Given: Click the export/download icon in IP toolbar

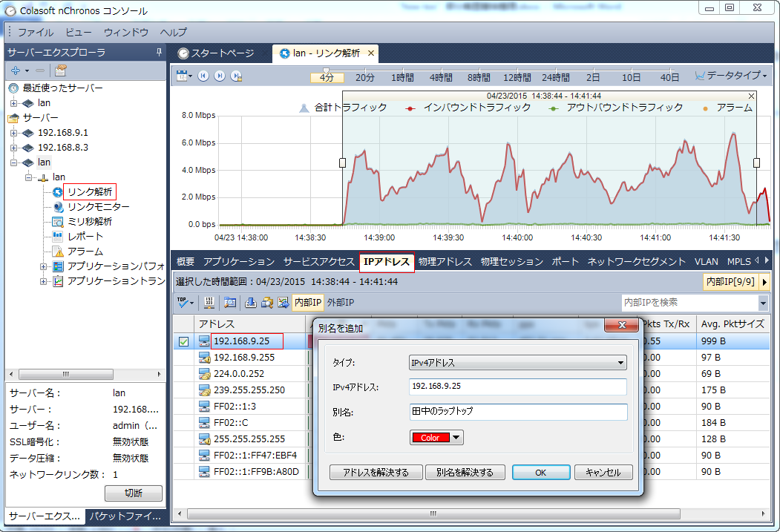Looking at the screenshot, I should [250, 303].
